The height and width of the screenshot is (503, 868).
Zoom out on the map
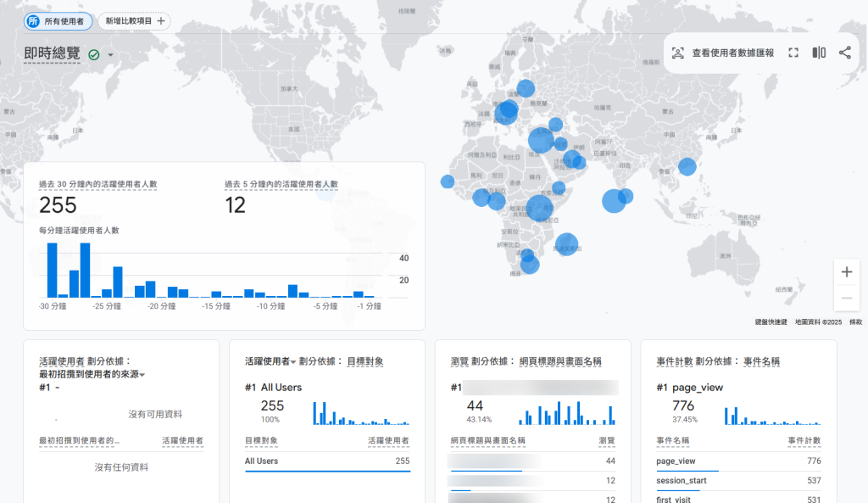[x=847, y=299]
